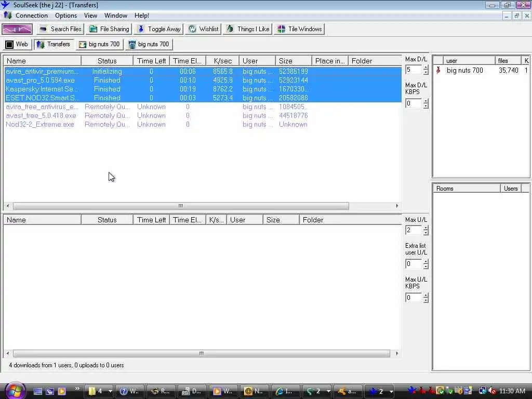
Task: Click the Max D/L value field
Action: (x=414, y=70)
